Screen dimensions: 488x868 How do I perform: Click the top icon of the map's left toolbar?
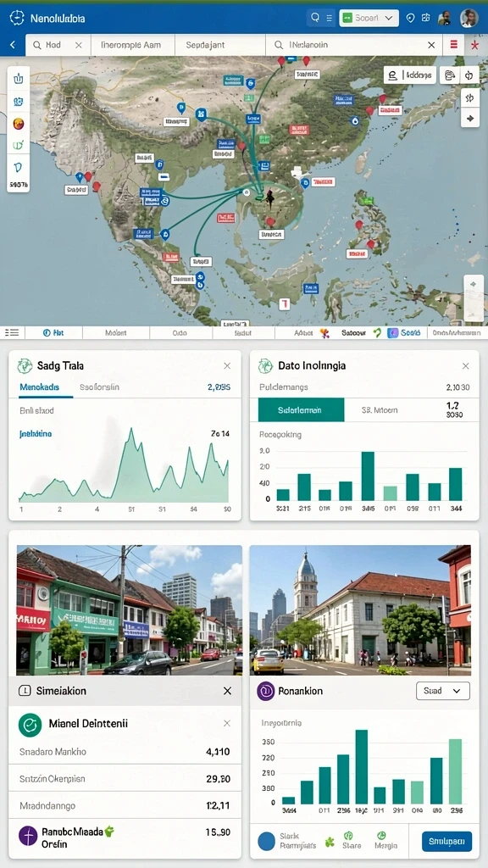[x=19, y=78]
